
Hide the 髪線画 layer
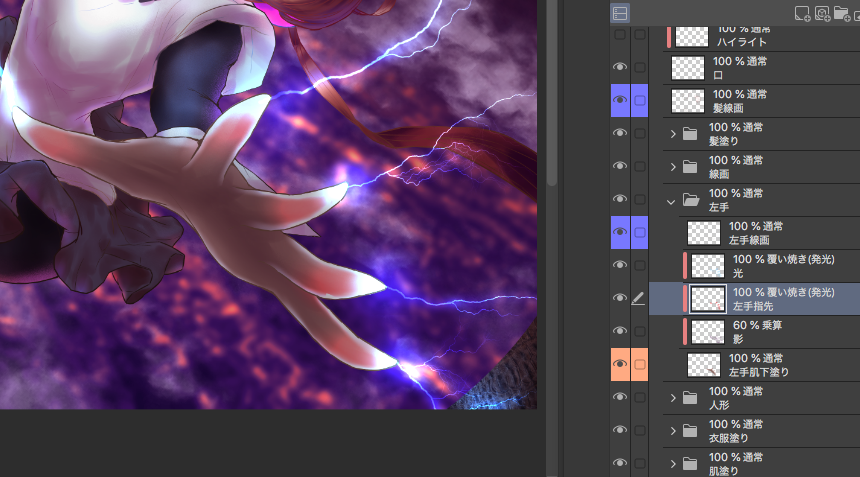tap(620, 100)
